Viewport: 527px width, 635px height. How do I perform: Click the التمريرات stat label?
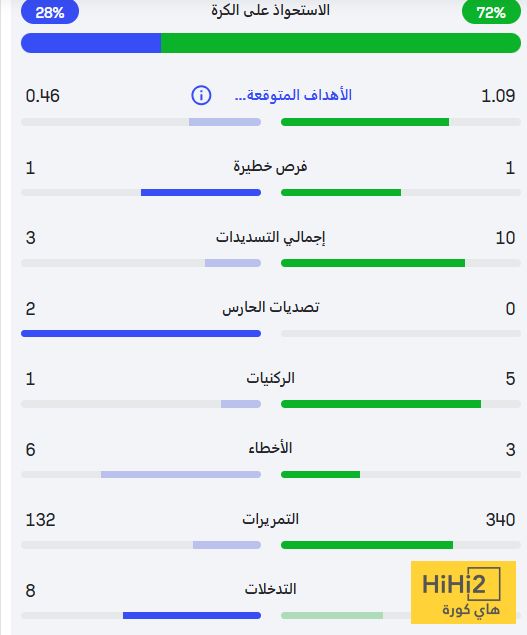[x=270, y=519]
